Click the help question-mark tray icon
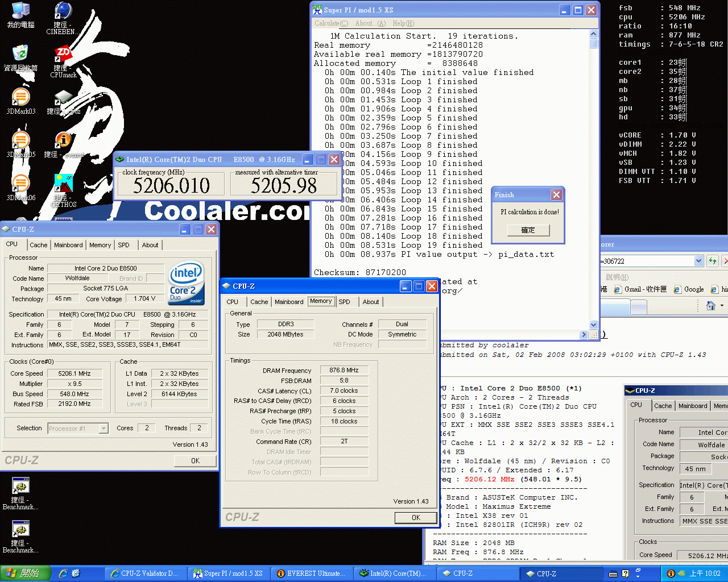The width and height of the screenshot is (728, 582). click(625, 573)
